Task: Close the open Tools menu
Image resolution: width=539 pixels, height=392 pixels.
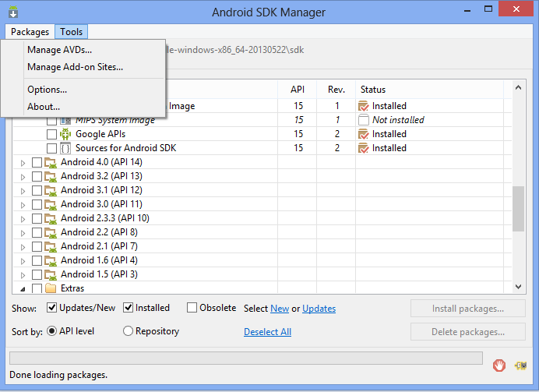Action: pyautogui.click(x=72, y=32)
